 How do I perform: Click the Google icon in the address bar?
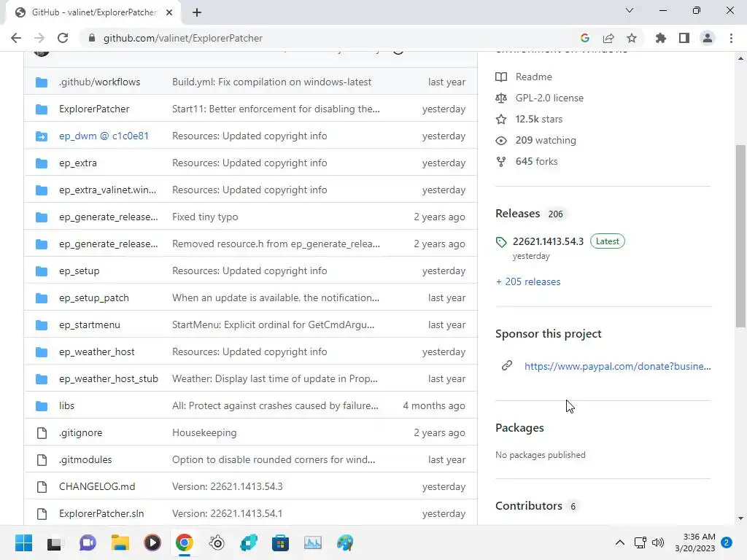pyautogui.click(x=585, y=38)
